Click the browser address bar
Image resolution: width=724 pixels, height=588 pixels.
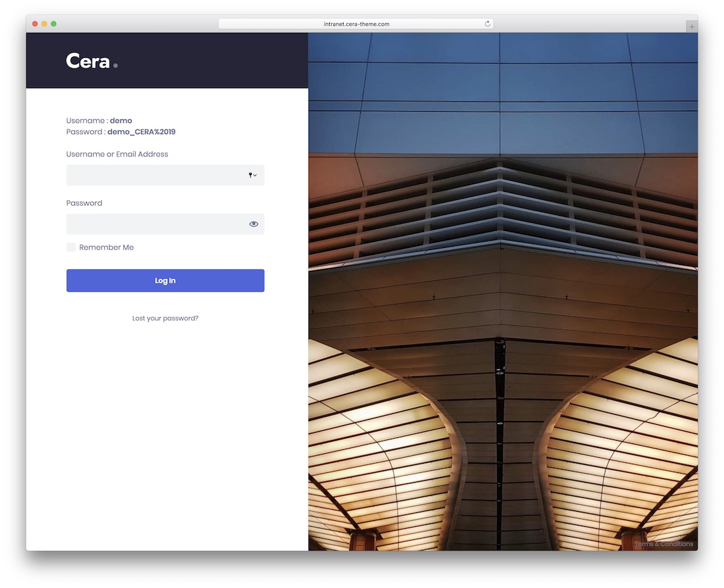tap(355, 24)
